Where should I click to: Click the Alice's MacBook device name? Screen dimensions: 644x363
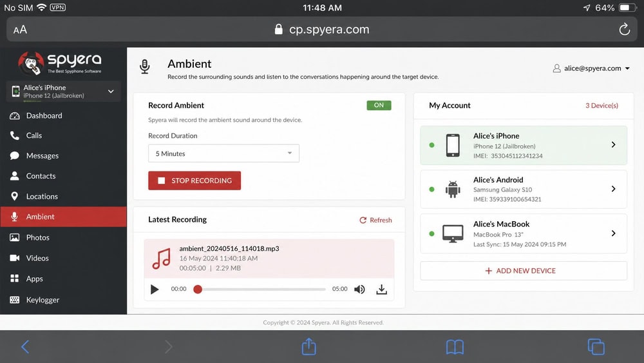pyautogui.click(x=501, y=224)
